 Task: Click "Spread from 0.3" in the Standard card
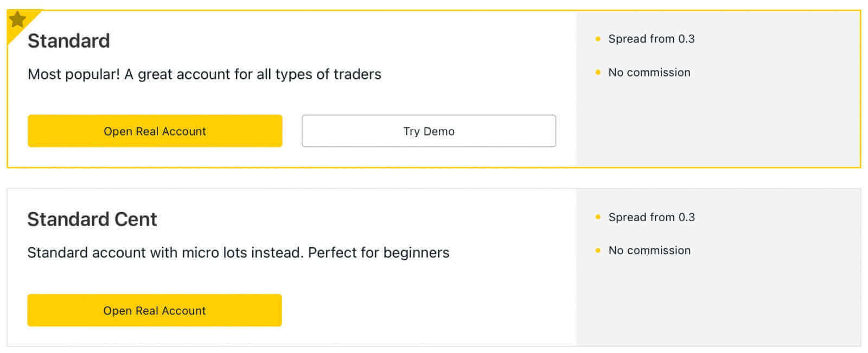pyautogui.click(x=651, y=39)
